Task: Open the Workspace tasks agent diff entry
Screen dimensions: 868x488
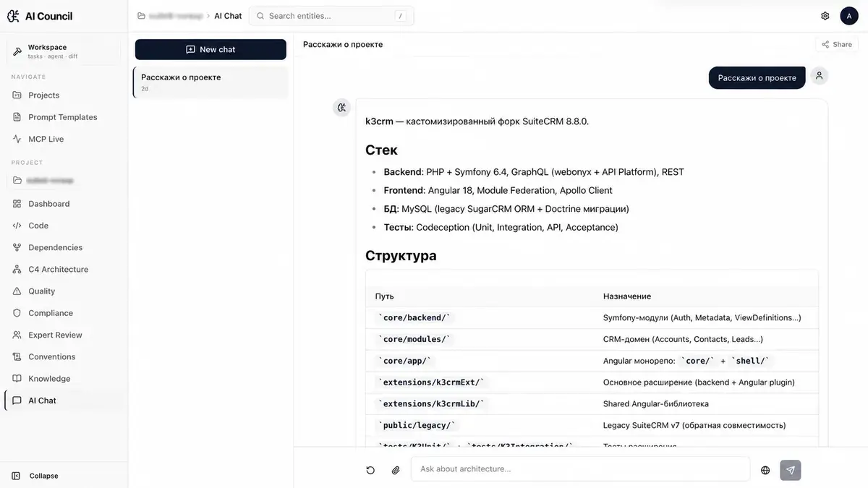Action: (x=64, y=51)
